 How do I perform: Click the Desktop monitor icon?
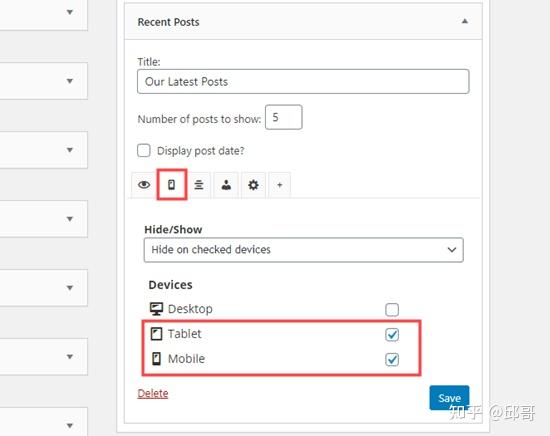156,309
